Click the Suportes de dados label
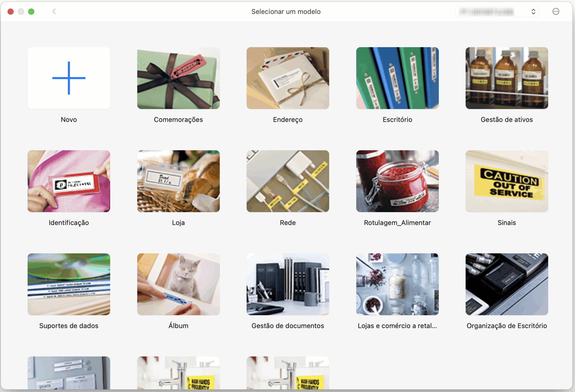Screen dimensions: 575x392 (x=69, y=326)
